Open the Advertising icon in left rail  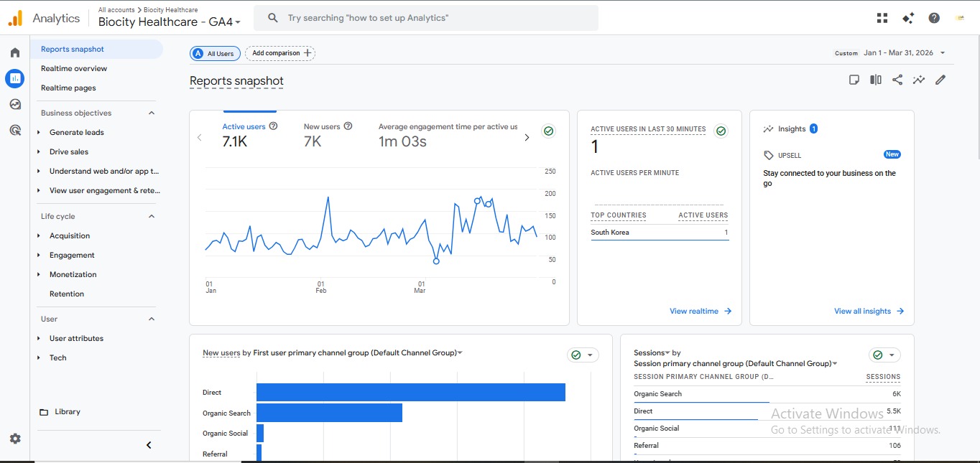coord(15,130)
